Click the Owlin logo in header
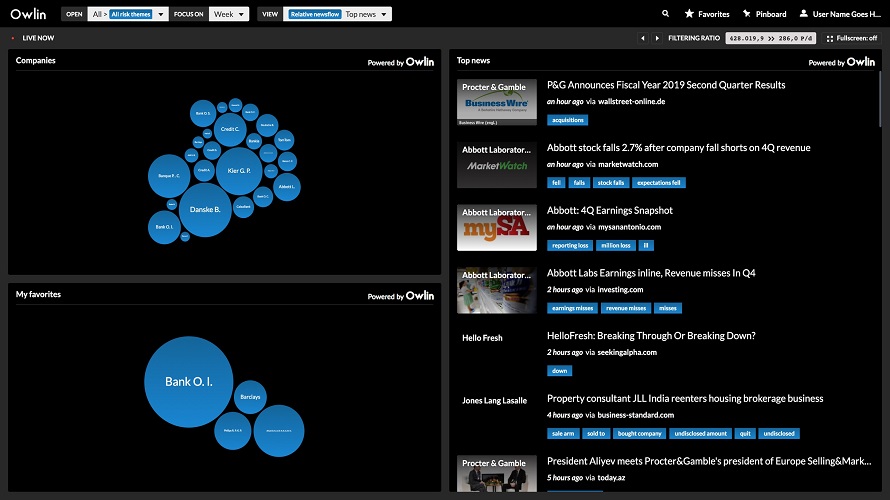Screen dimensions: 890x500 [28, 14]
